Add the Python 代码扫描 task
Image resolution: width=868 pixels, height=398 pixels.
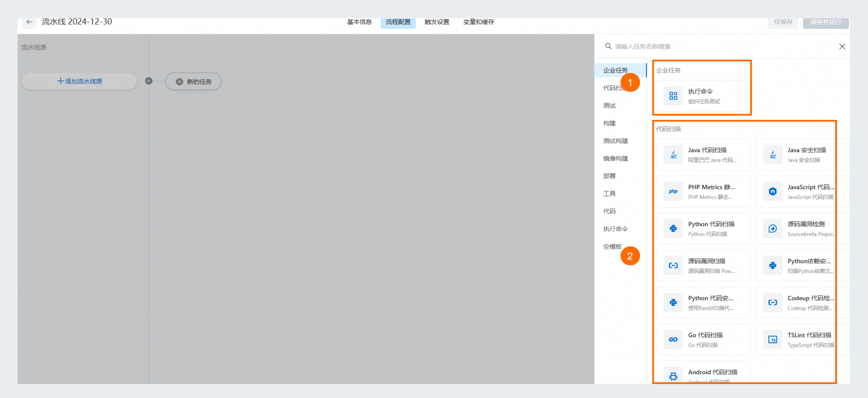tap(703, 228)
